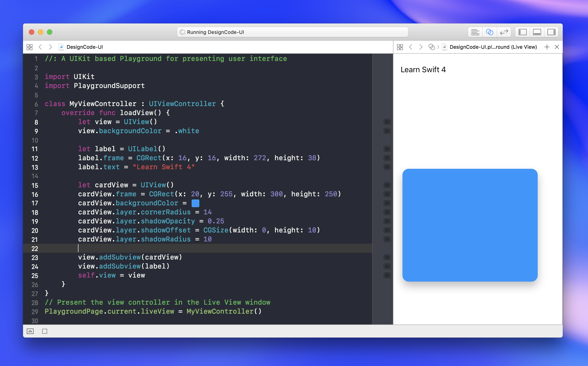Open related items grid in main editor
This screenshot has width=588, height=366.
pos(30,47)
